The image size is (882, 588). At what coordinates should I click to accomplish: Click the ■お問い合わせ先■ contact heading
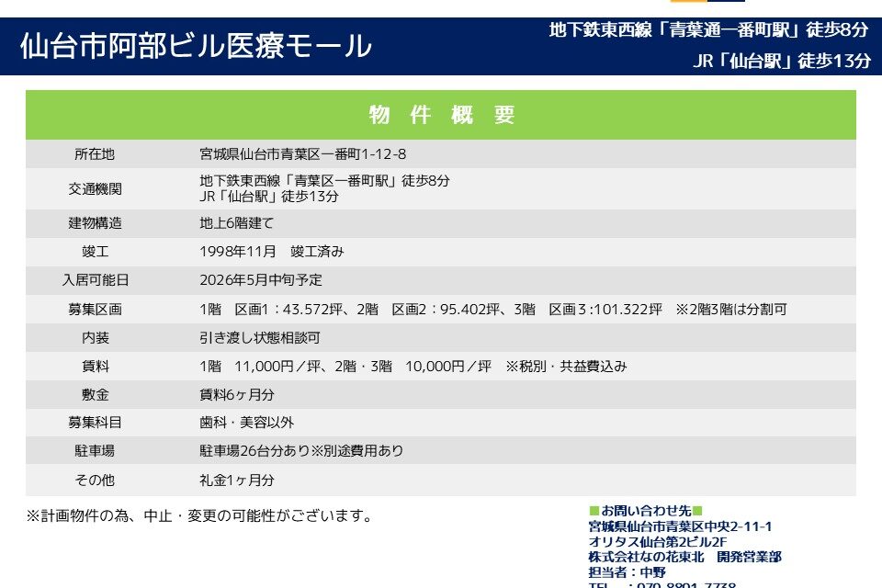click(645, 511)
